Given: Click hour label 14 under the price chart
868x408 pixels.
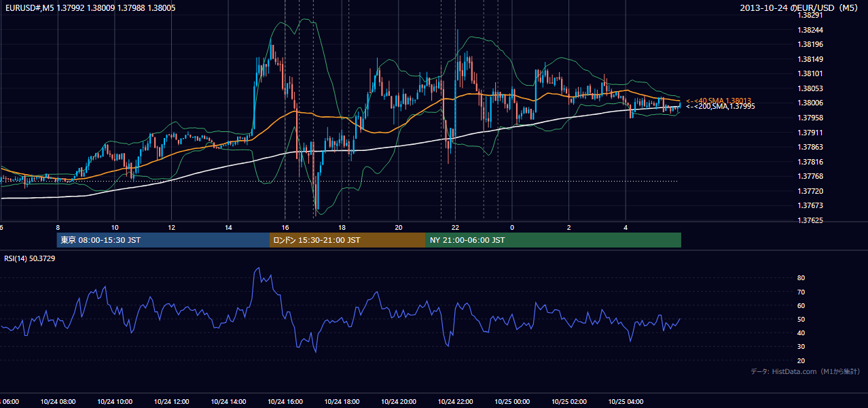Looking at the screenshot, I should tap(228, 227).
